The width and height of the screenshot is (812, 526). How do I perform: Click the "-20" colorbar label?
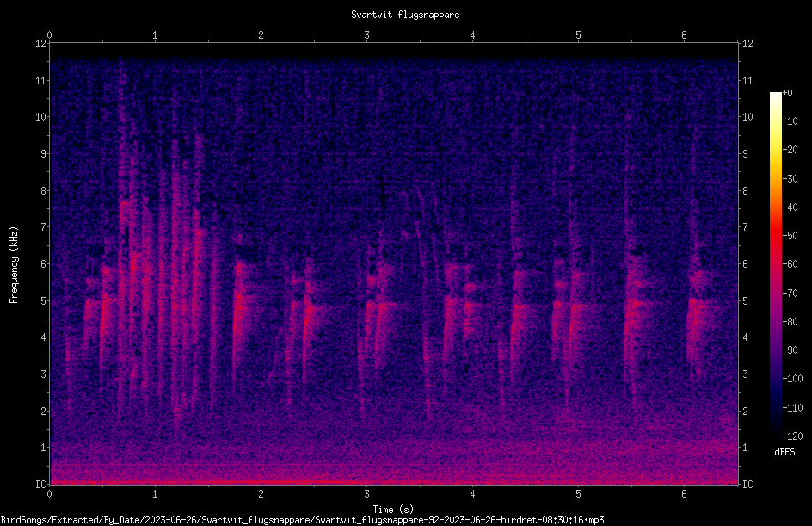coord(790,150)
